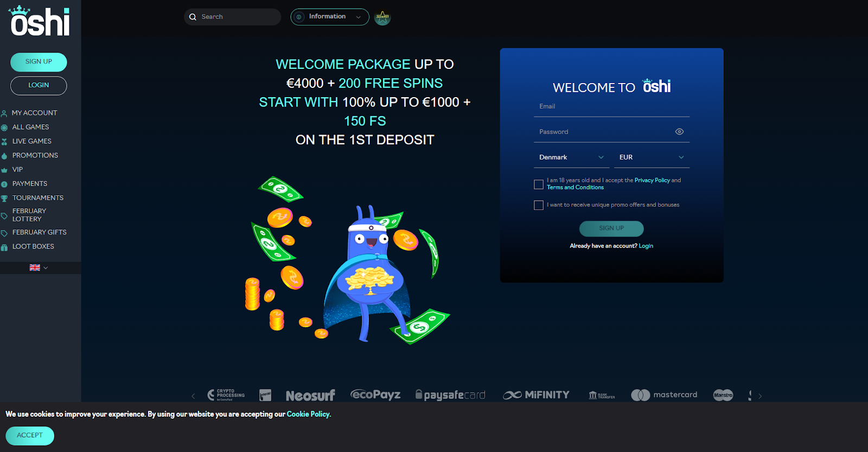Expand the Information dropdown menu

(330, 17)
